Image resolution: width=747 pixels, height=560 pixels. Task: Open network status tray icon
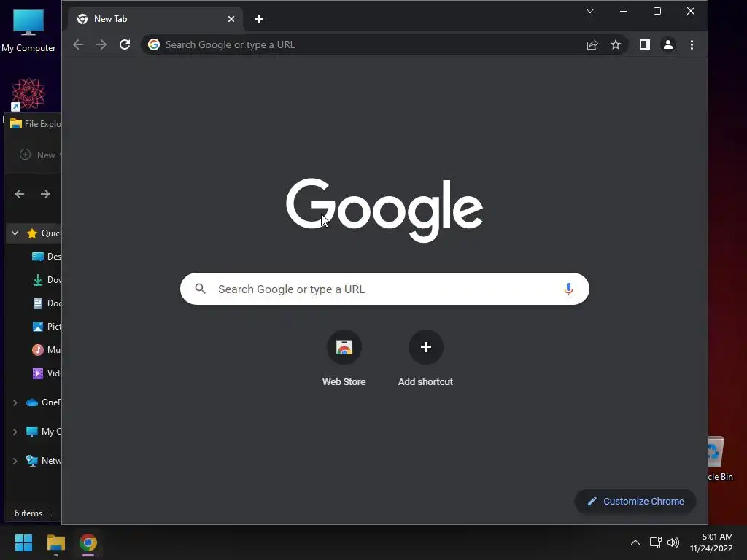click(656, 542)
